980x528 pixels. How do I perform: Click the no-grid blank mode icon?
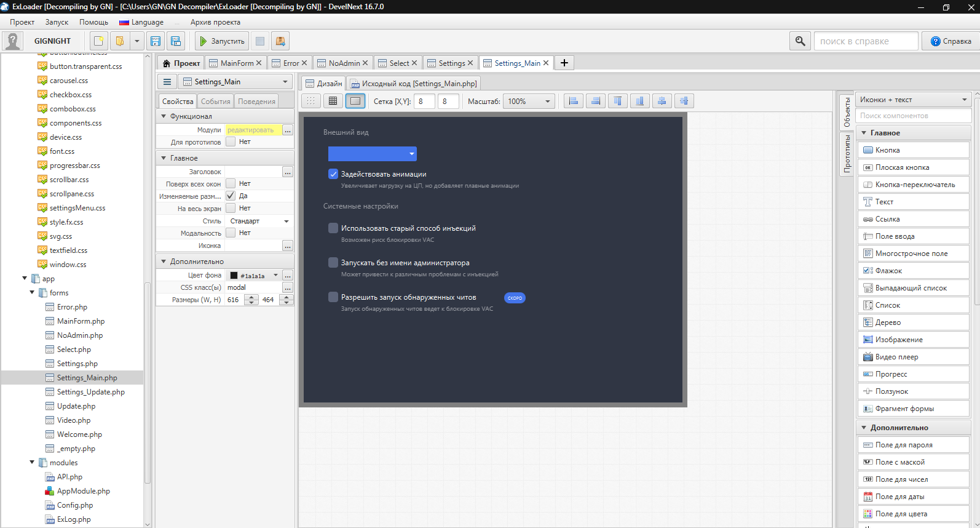coord(355,101)
